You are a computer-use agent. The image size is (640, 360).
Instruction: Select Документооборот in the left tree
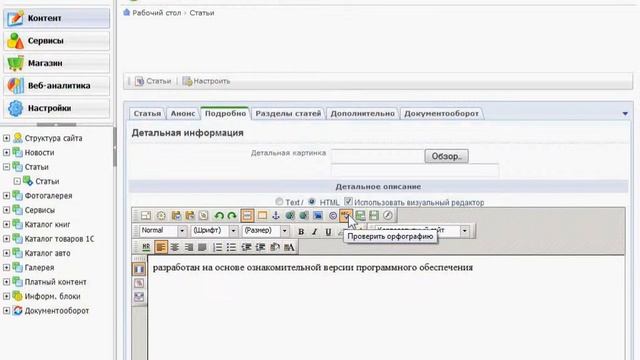pyautogui.click(x=57, y=311)
